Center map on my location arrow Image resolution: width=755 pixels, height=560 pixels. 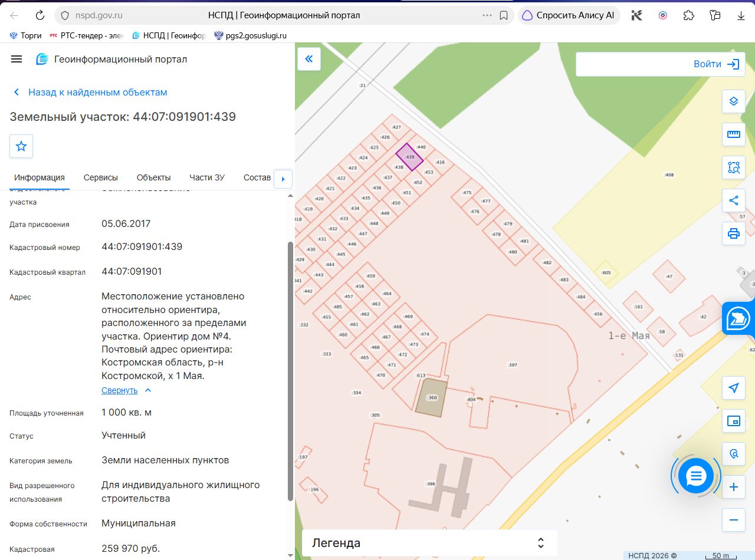coord(734,388)
